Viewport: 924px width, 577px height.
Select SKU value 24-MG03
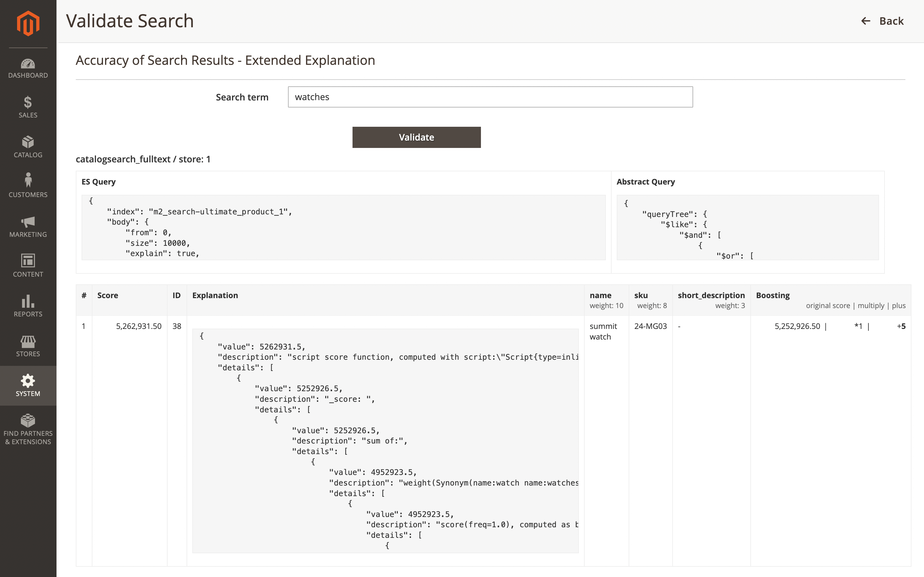[x=650, y=326]
